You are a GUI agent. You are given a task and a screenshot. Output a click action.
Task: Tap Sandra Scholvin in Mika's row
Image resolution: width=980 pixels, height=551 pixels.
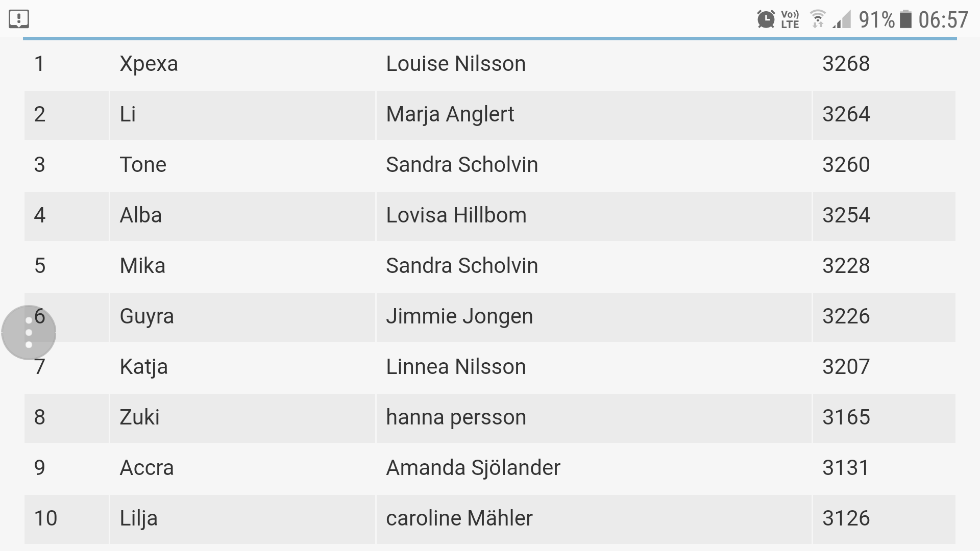click(461, 266)
